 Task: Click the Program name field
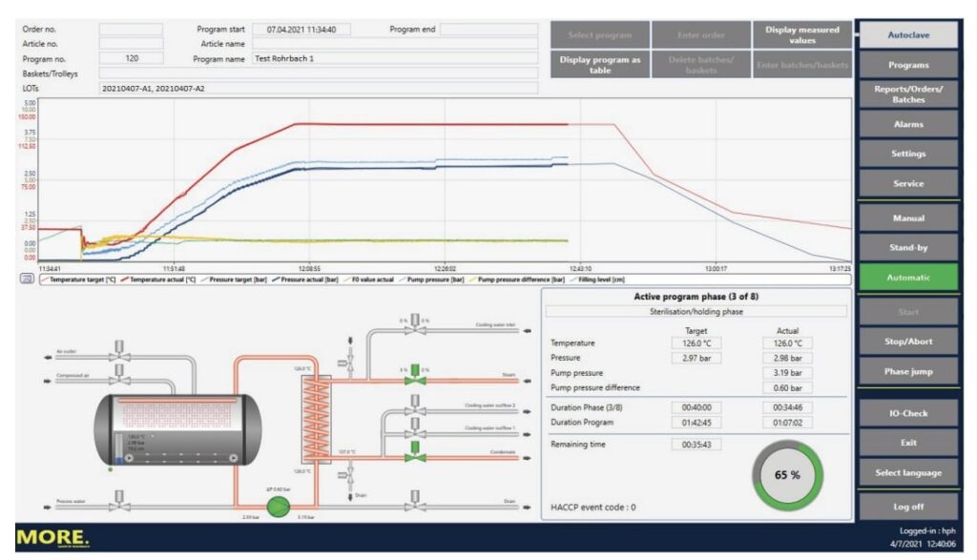394,58
